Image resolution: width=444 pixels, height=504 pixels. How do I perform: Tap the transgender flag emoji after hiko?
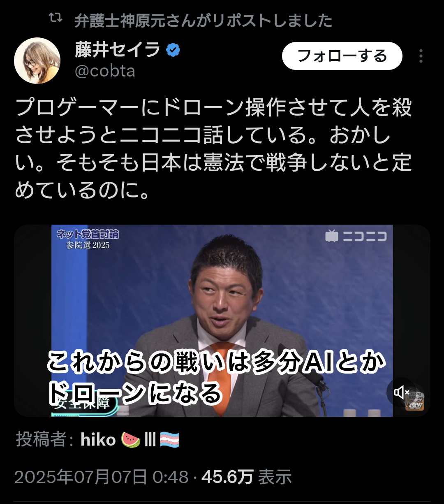tap(170, 440)
